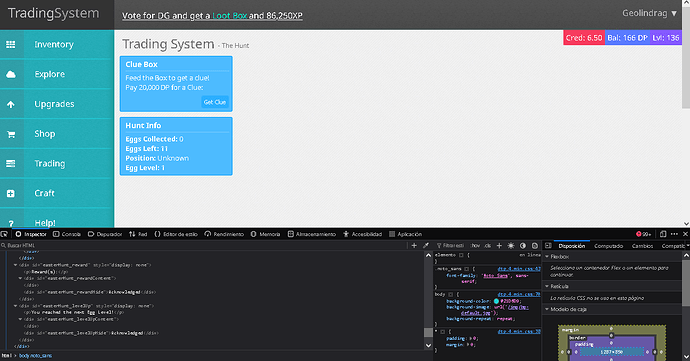Click the Explore cloud icon
The width and height of the screenshot is (690, 361).
pyautogui.click(x=11, y=74)
